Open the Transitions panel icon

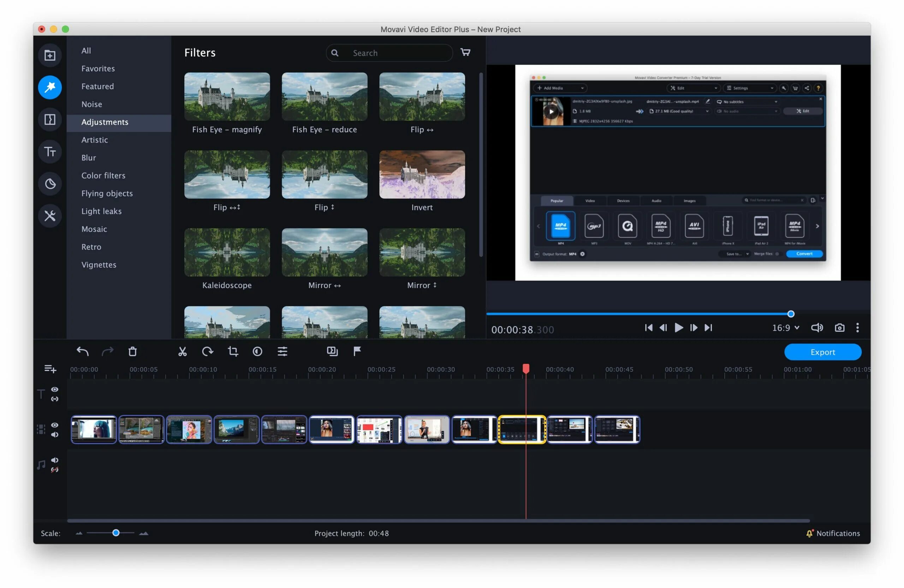(x=50, y=120)
